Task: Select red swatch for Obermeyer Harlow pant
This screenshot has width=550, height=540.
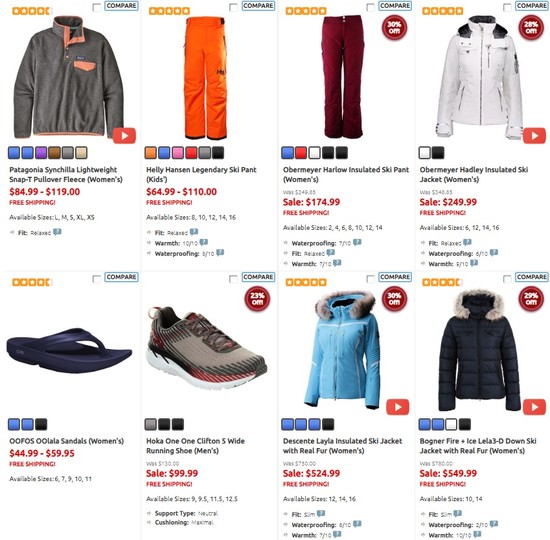Action: click(x=301, y=153)
